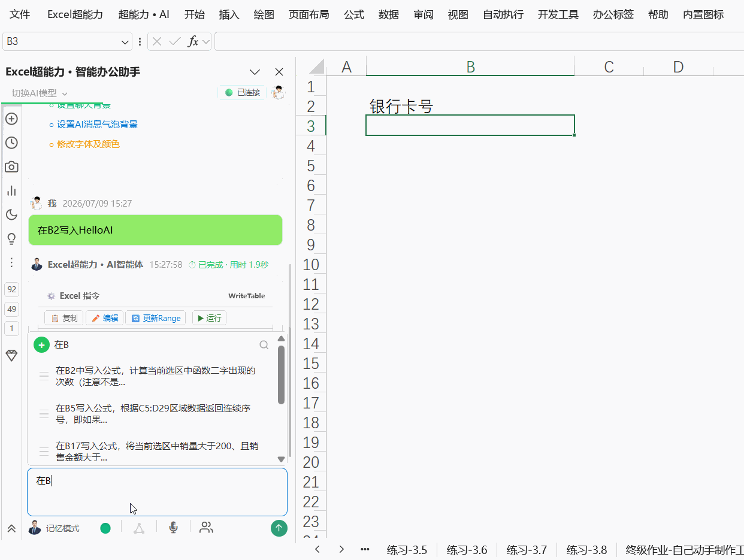Click the chat message input box
Image resolution: width=744 pixels, height=560 pixels.
click(x=157, y=492)
